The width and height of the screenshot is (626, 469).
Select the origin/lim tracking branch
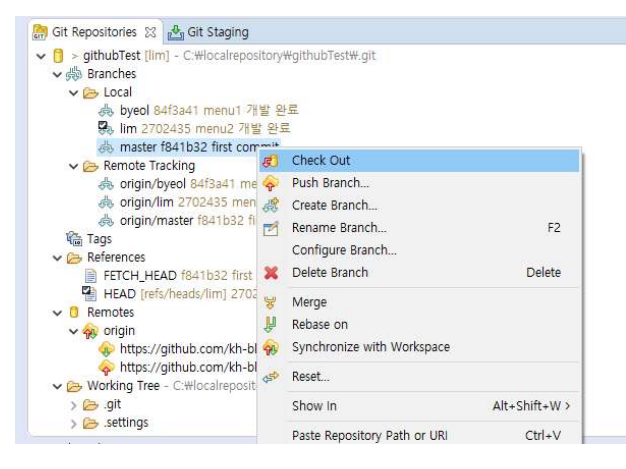click(x=178, y=202)
